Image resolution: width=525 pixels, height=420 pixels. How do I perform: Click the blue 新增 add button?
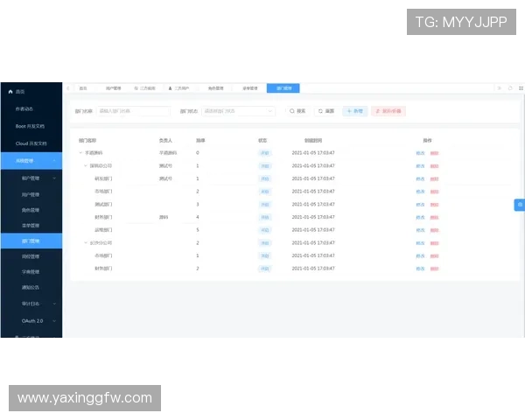[354, 111]
